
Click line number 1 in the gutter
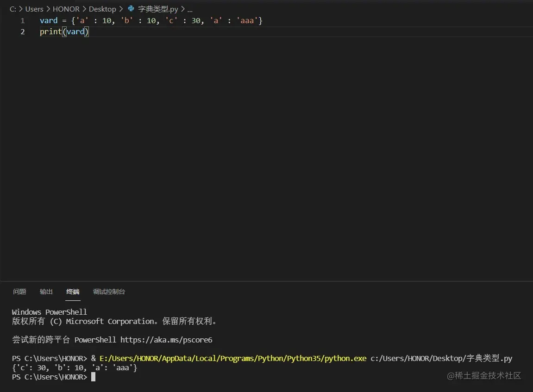[x=22, y=21]
